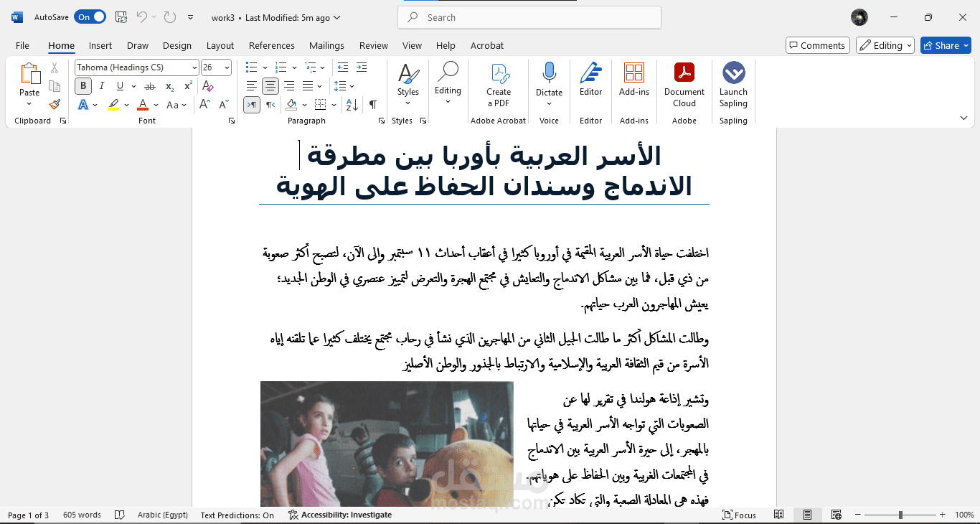The width and height of the screenshot is (980, 524).
Task: Apply yellow text highlight color
Action: point(113,105)
